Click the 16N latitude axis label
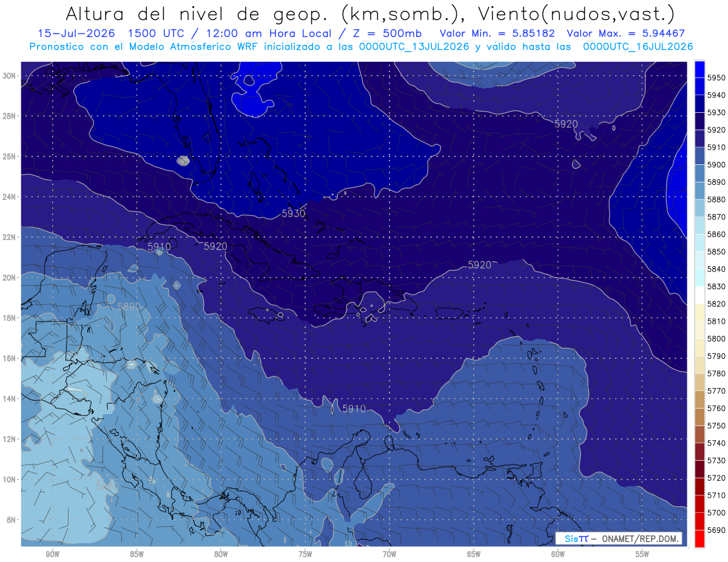 point(9,358)
